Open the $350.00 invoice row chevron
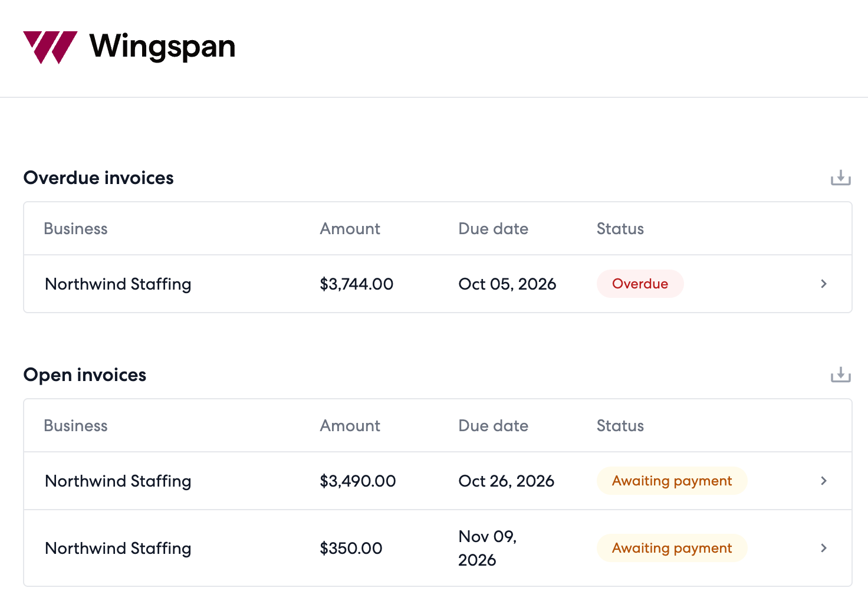 [x=824, y=548]
